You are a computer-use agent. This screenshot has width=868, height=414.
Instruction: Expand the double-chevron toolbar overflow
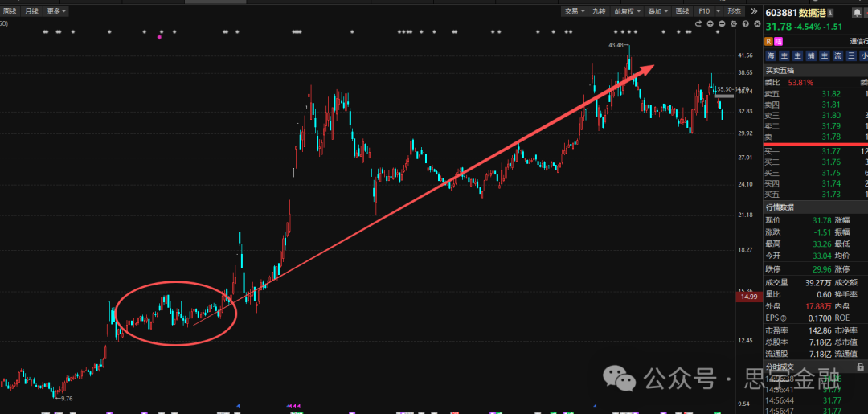[755, 11]
